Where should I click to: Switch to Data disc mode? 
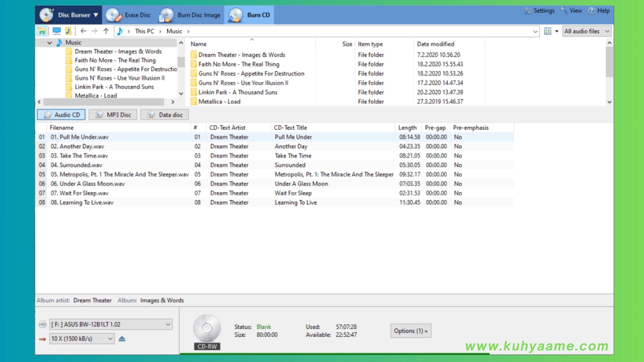pyautogui.click(x=165, y=115)
